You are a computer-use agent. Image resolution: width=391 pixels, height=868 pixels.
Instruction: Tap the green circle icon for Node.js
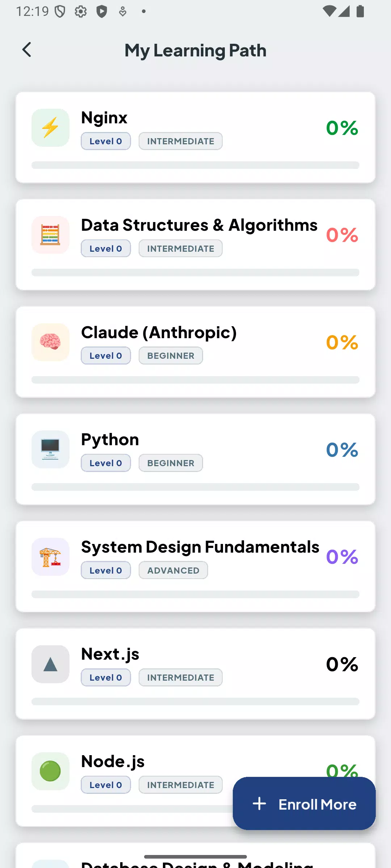[50, 771]
